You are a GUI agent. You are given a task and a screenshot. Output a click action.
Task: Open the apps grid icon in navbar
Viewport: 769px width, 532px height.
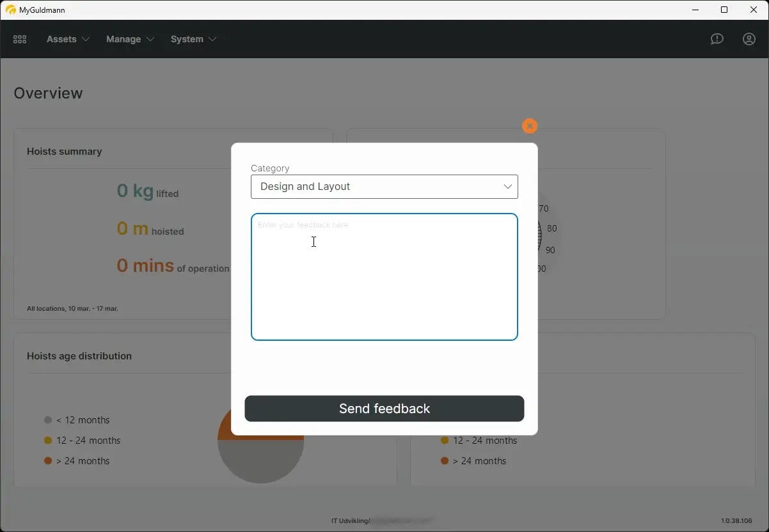(x=19, y=39)
